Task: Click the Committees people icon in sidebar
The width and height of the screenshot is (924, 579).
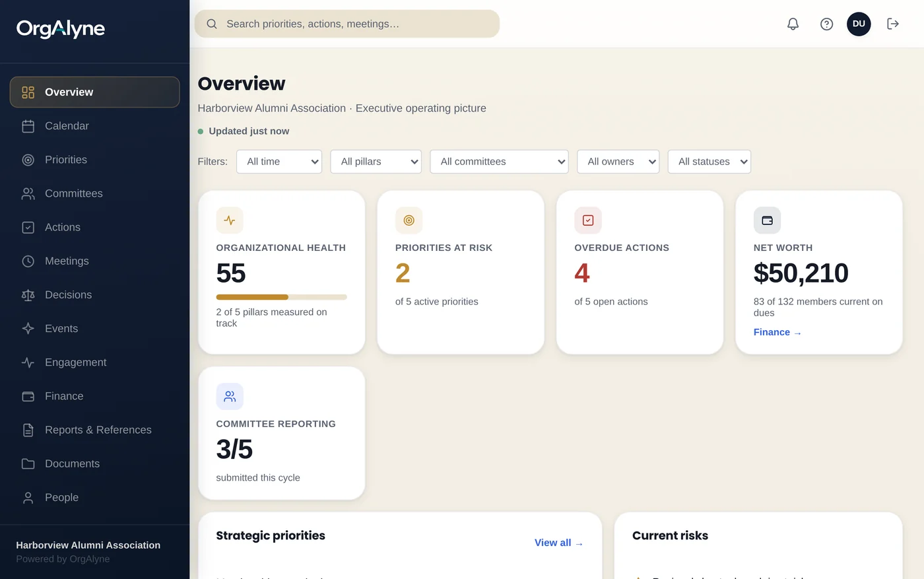Action: click(x=28, y=193)
